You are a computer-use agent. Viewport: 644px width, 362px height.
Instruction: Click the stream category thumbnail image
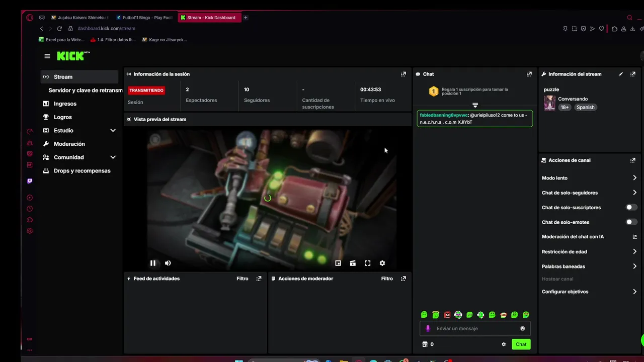[x=549, y=103]
